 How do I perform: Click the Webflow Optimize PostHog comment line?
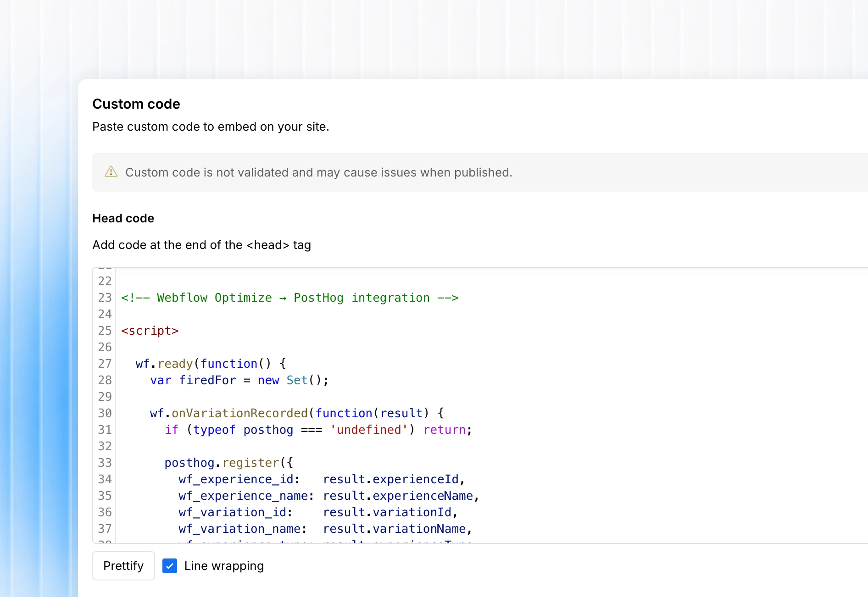289,298
